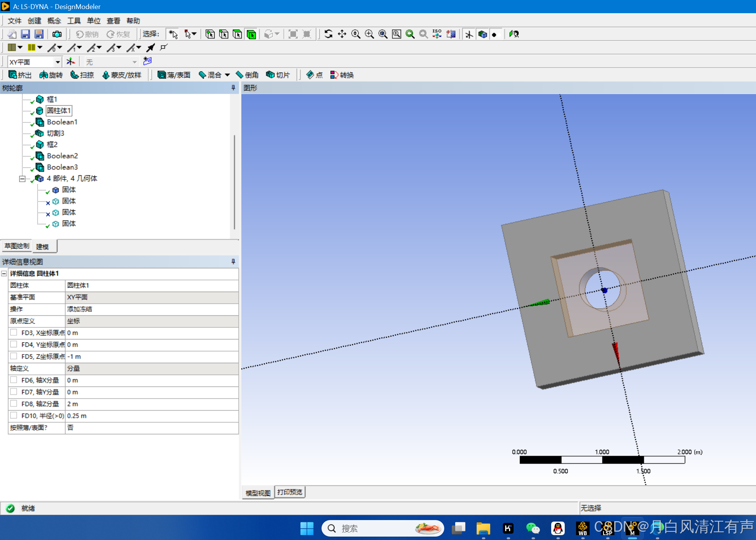756x540 pixels.
Task: Check the FD10 radius parameter checkbox
Action: 14,415
